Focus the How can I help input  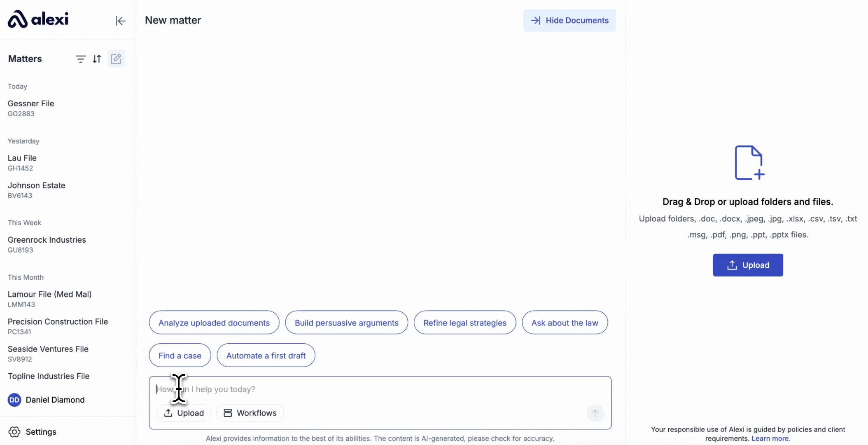click(x=371, y=389)
